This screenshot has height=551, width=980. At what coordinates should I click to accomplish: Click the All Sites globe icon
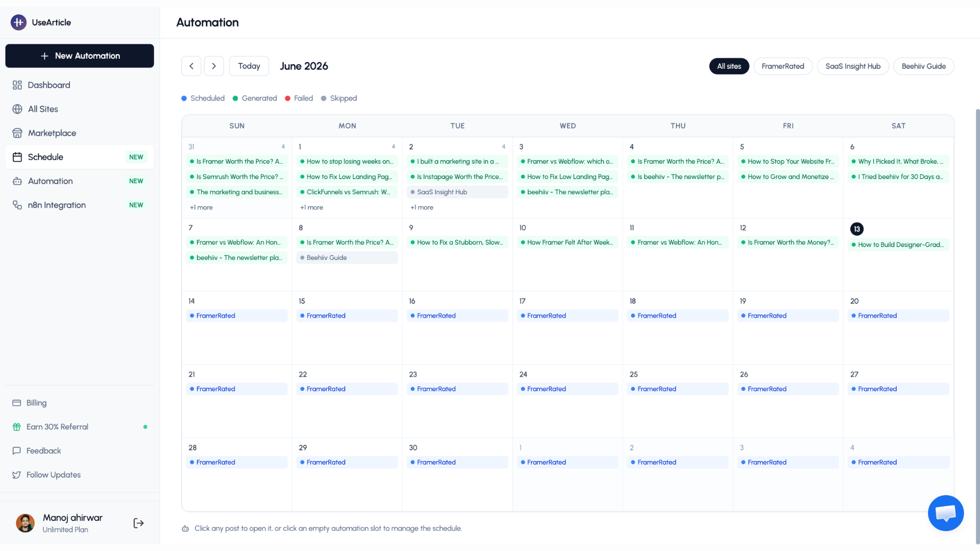17,109
